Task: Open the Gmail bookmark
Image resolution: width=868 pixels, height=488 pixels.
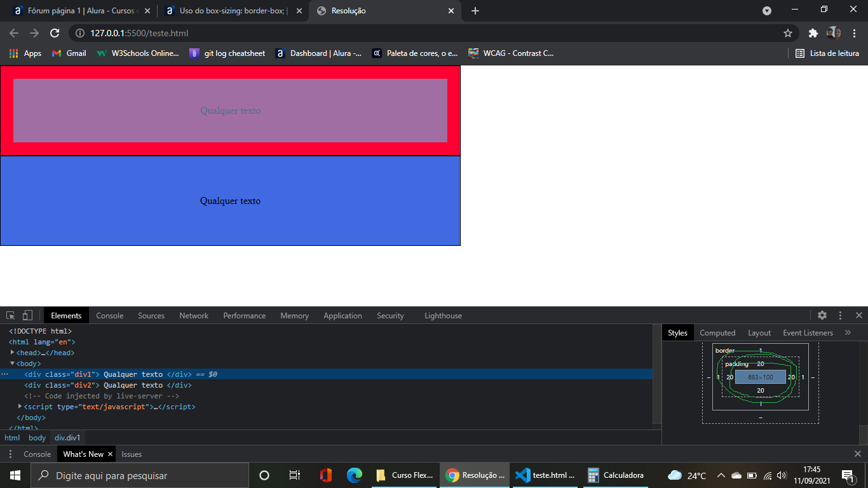Action: (x=69, y=53)
